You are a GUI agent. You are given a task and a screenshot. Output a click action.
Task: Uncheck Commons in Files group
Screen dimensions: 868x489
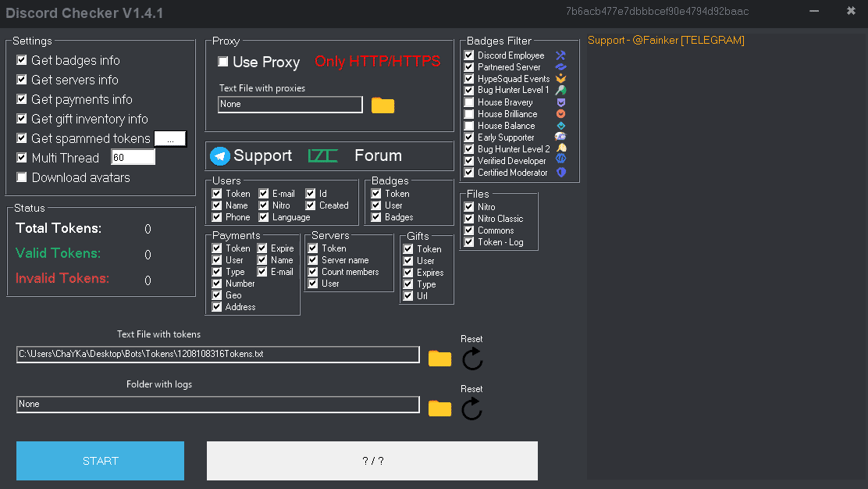pyautogui.click(x=469, y=230)
